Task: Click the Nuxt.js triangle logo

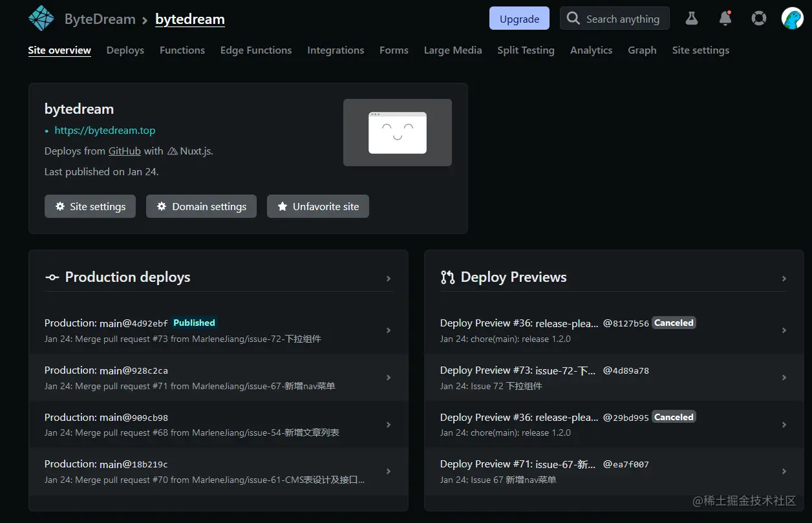Action: coord(173,151)
